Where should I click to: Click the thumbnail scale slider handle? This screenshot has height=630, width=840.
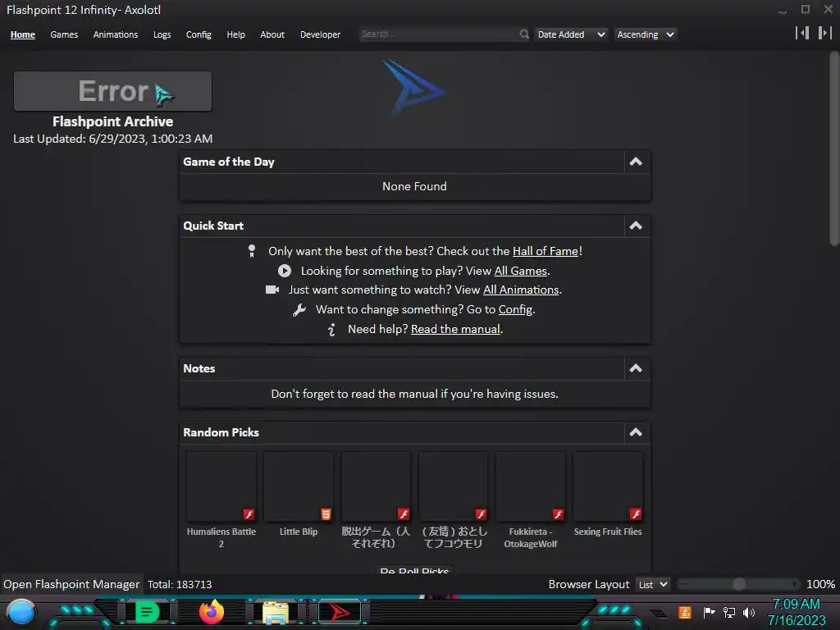pyautogui.click(x=739, y=584)
